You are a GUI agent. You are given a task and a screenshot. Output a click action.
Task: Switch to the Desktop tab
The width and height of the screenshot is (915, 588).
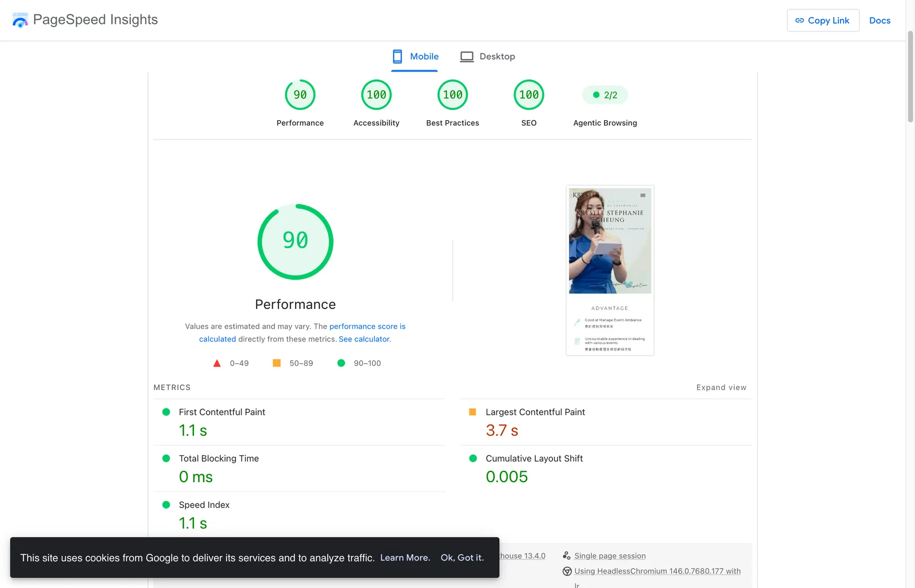pos(488,57)
